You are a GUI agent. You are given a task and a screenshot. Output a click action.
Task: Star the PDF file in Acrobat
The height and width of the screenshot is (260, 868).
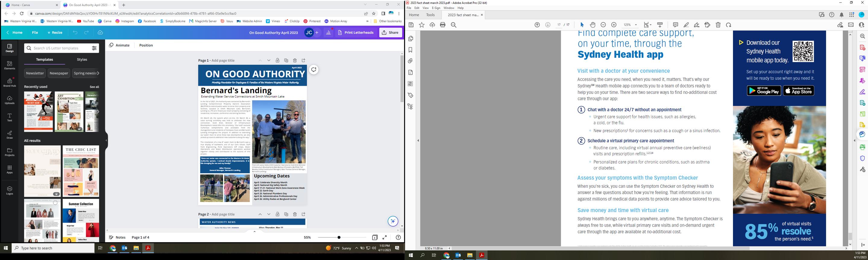click(x=422, y=25)
